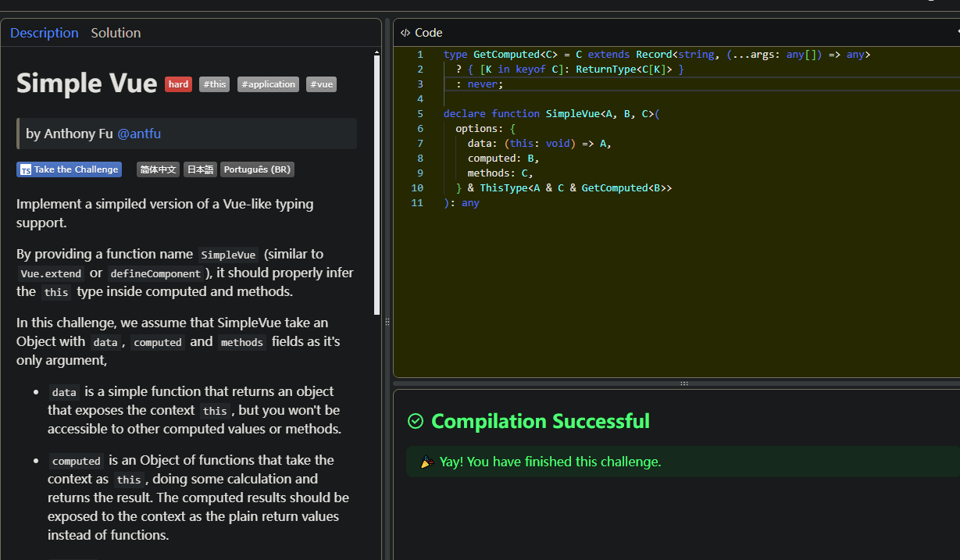Click the horizontal divider handle below the editor
Screen dimensions: 960x560
[683, 383]
